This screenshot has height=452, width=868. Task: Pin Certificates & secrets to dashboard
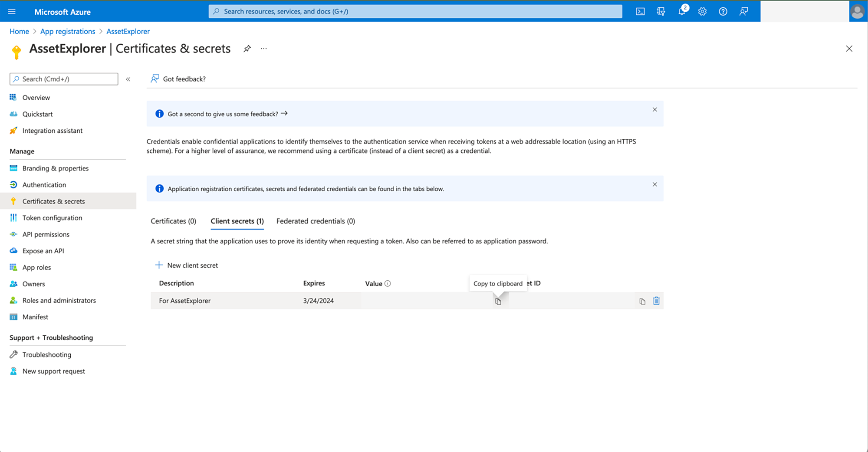pyautogui.click(x=247, y=49)
